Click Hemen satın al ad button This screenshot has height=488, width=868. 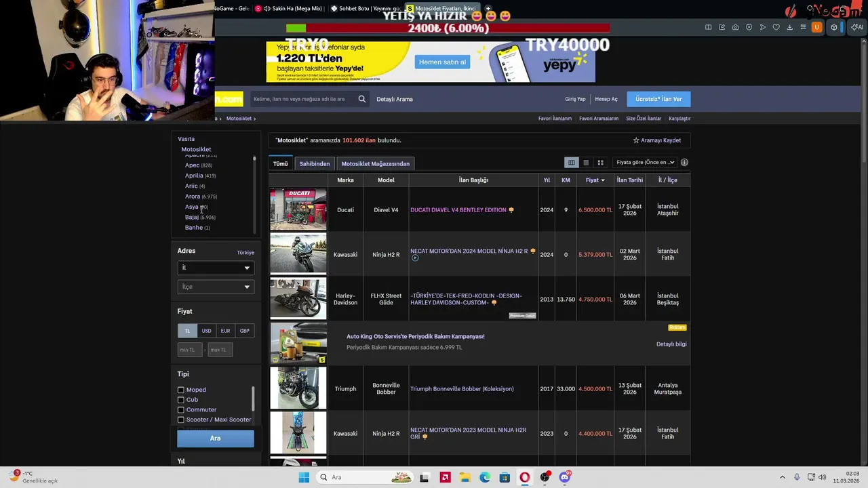(442, 62)
